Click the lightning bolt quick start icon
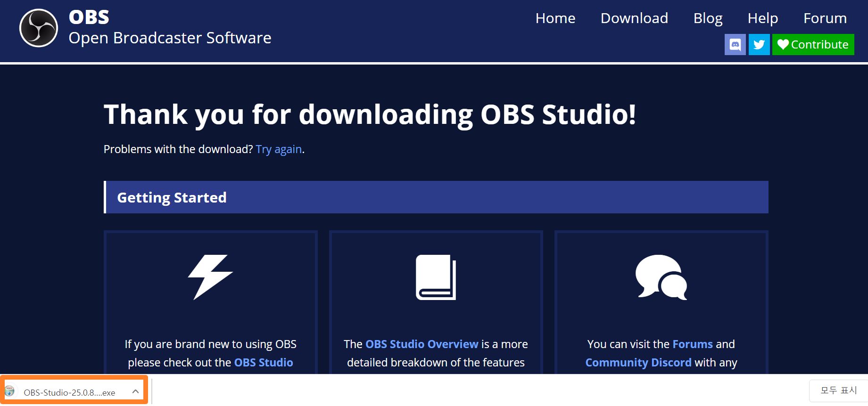This screenshot has height=406, width=868. pyautogui.click(x=210, y=277)
